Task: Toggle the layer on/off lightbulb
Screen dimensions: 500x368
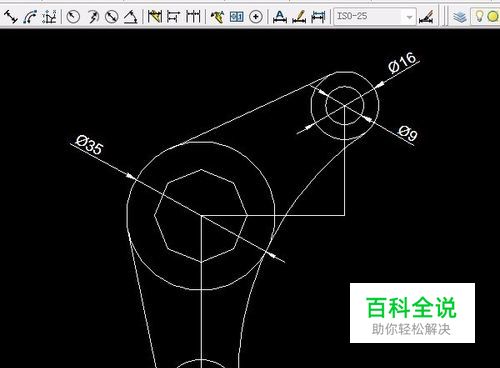Action: [x=479, y=16]
